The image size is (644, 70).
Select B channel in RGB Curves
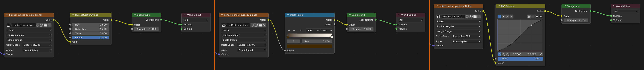(511, 17)
